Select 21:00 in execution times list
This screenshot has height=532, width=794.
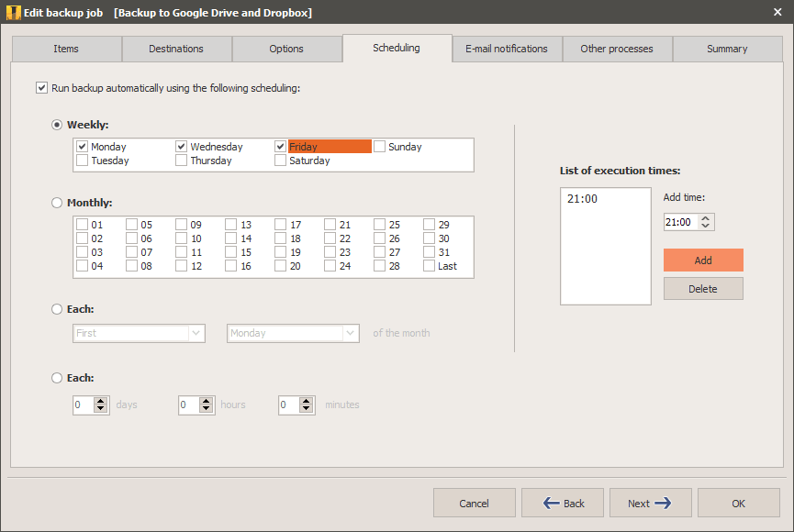point(583,199)
